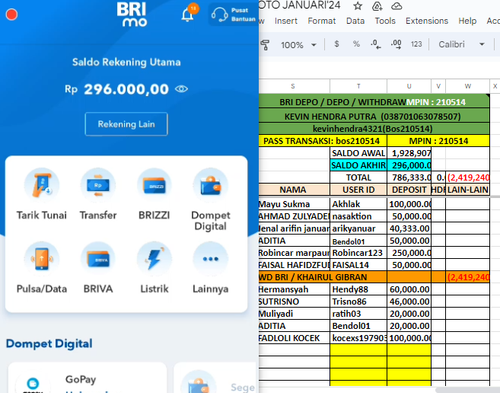Select the Hermansyah name cell
The image size is (500, 393).
point(294,289)
